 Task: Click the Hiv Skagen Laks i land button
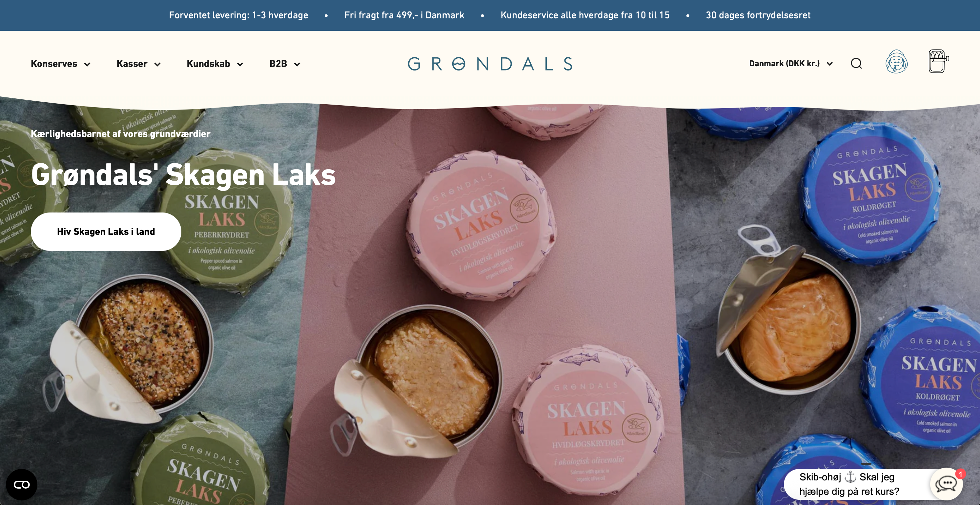(106, 232)
